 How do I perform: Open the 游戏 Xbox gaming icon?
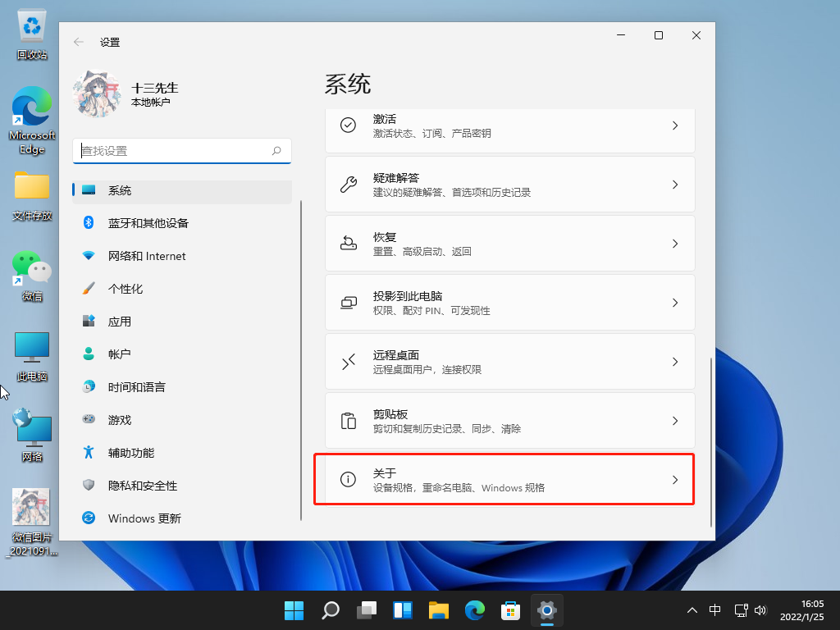tap(89, 419)
